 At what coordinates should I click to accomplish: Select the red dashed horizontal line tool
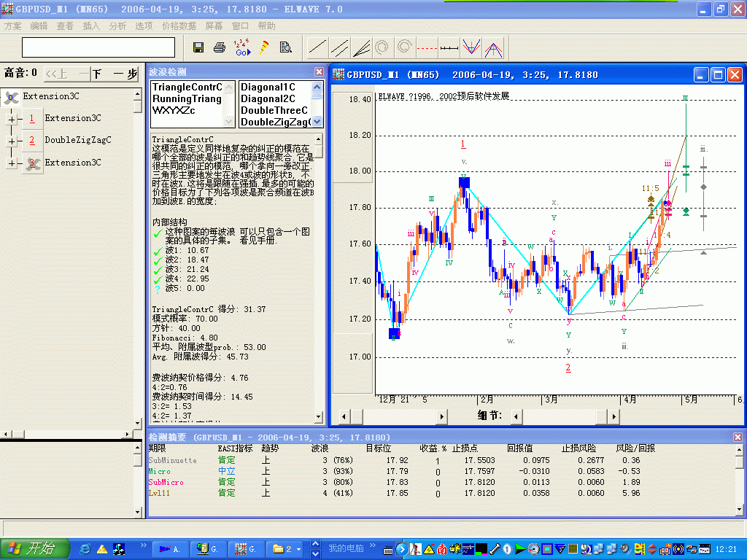(427, 47)
